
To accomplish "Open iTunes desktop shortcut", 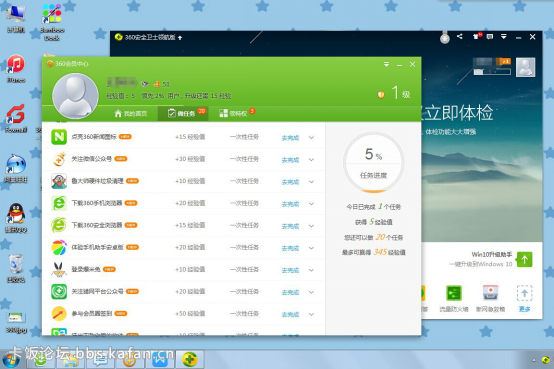I will (16, 69).
